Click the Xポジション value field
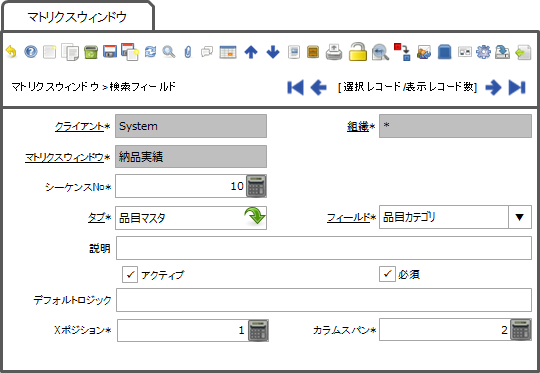 tap(183, 330)
